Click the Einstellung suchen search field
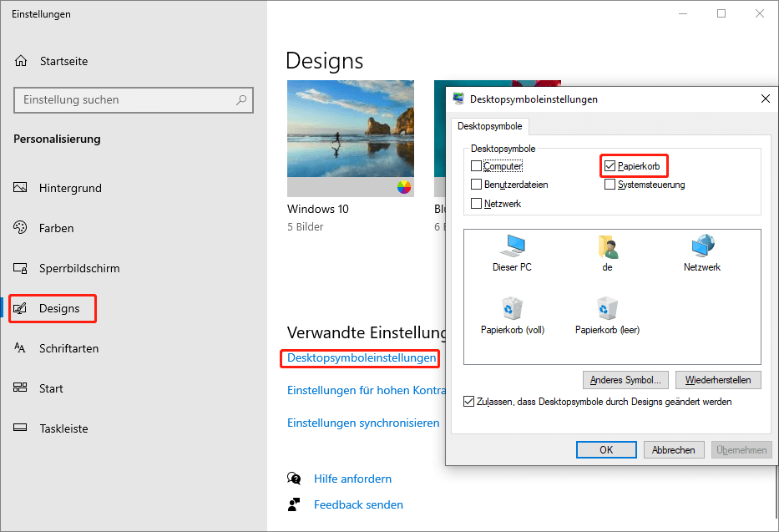Viewport: 779px width, 532px height. (133, 100)
